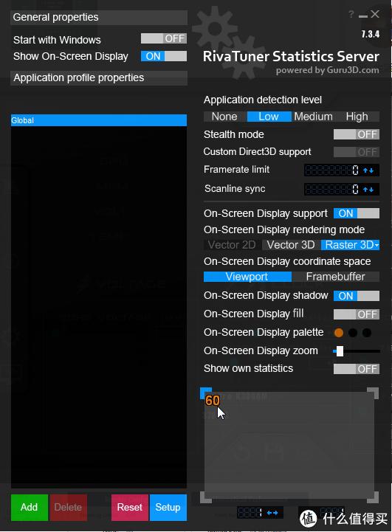Select Vector 3D rendering mode
Screen dimensions: 392x532
[x=291, y=245]
